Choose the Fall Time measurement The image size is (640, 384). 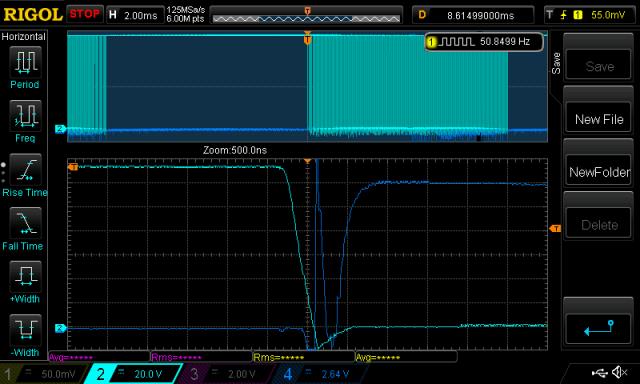pyautogui.click(x=25, y=223)
